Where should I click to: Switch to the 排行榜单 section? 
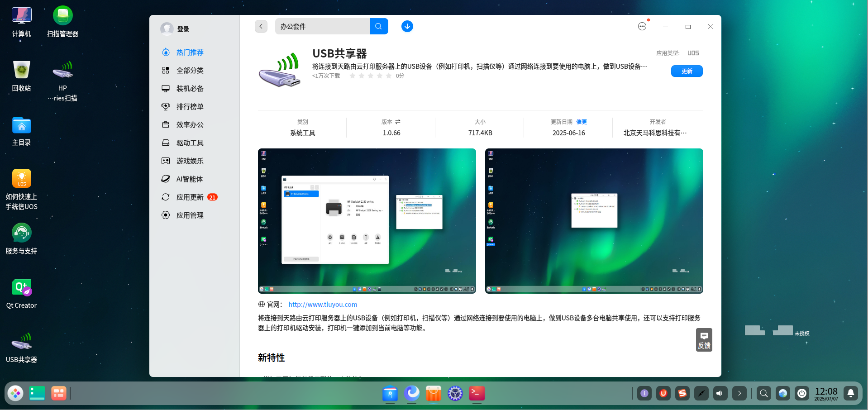189,106
